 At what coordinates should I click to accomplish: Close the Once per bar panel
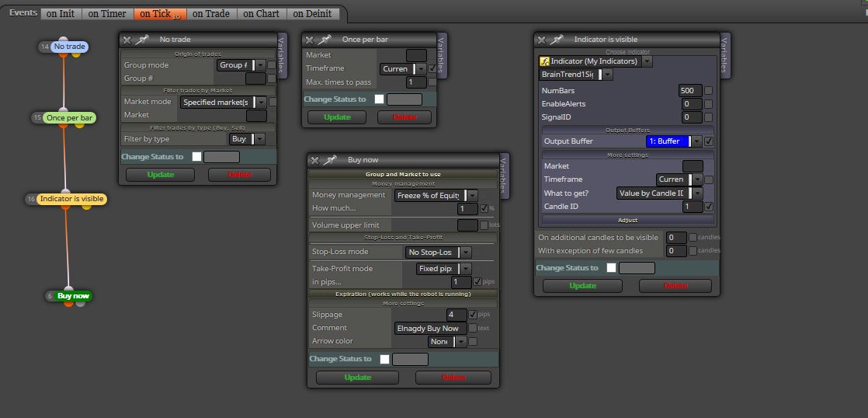coord(310,40)
